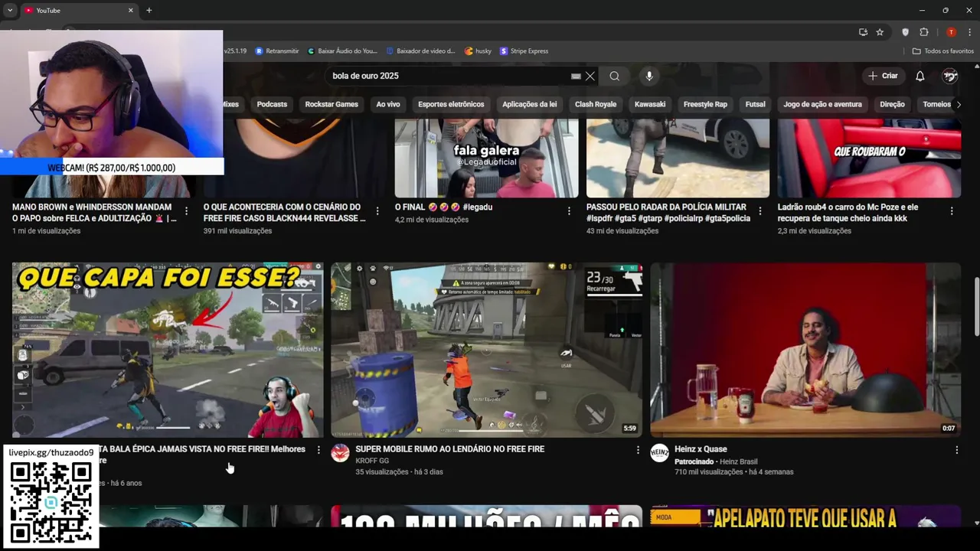
Task: Open options menu for SUPER MOBILE RUMO AO LENDÁRIO
Action: 638,450
